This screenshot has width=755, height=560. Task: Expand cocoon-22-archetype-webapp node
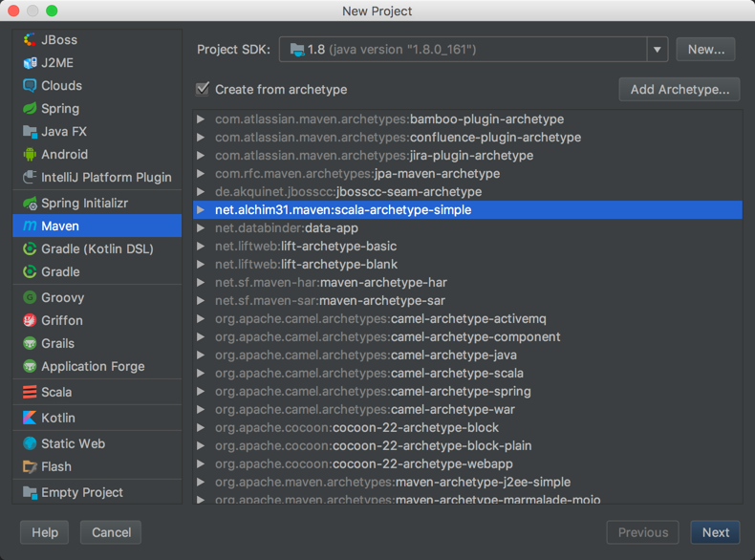201,463
